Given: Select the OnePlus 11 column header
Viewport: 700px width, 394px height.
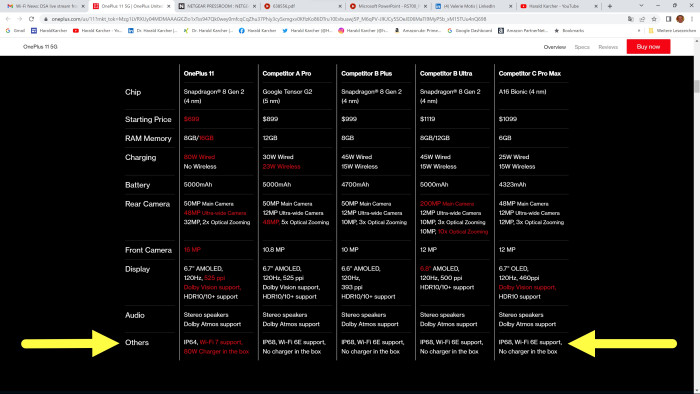Looking at the screenshot, I should pyautogui.click(x=199, y=73).
